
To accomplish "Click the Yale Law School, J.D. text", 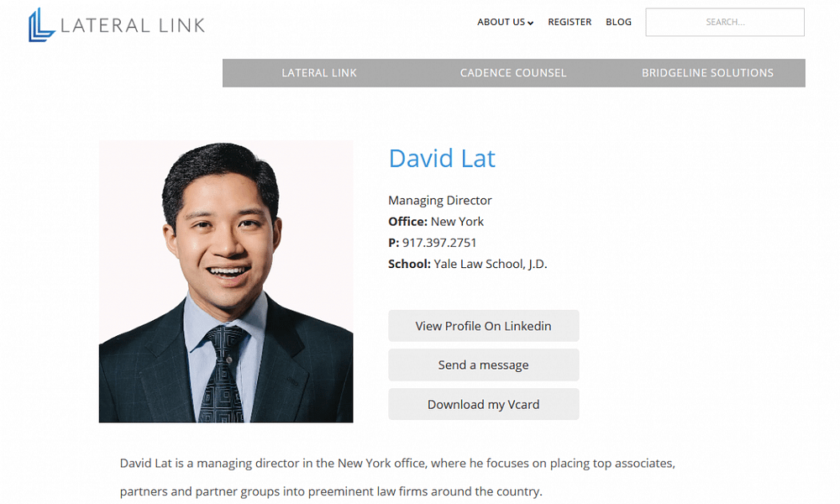I will pyautogui.click(x=491, y=264).
